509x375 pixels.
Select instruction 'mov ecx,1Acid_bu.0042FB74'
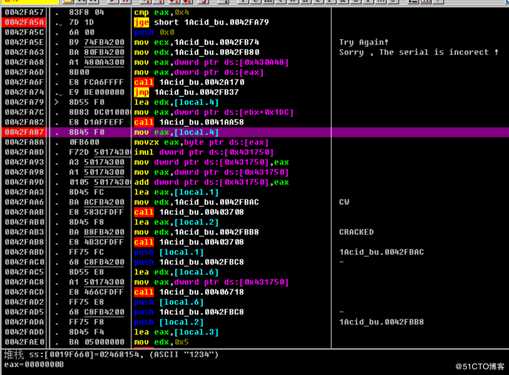tap(197, 42)
